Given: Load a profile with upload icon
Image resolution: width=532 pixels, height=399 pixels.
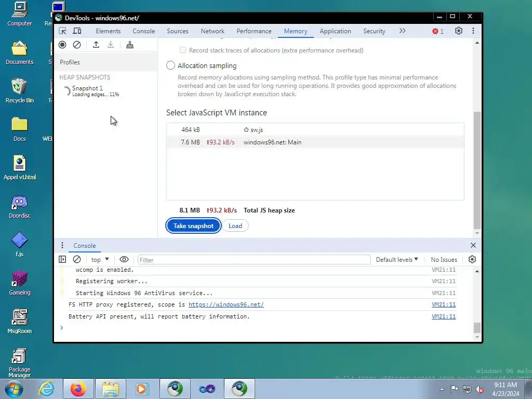Looking at the screenshot, I should [96, 45].
